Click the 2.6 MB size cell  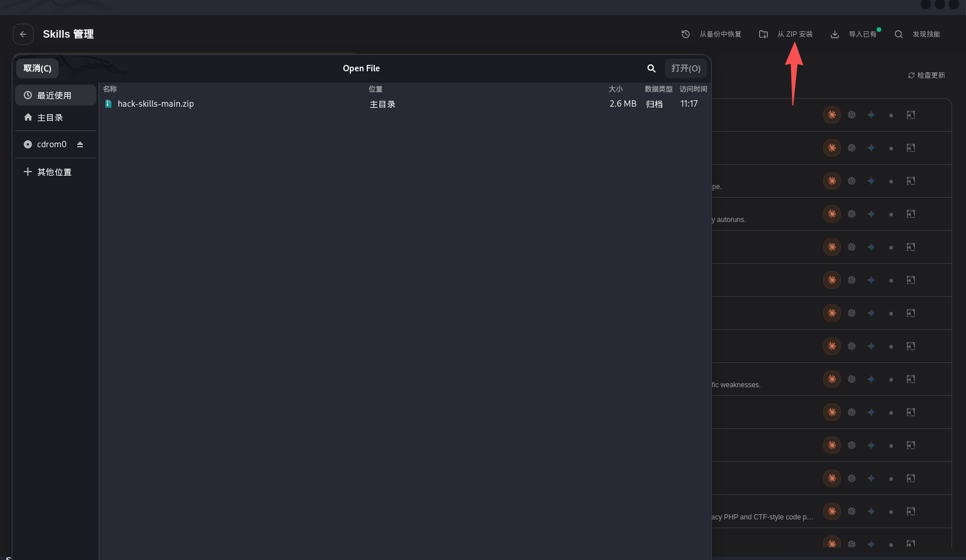pos(623,104)
